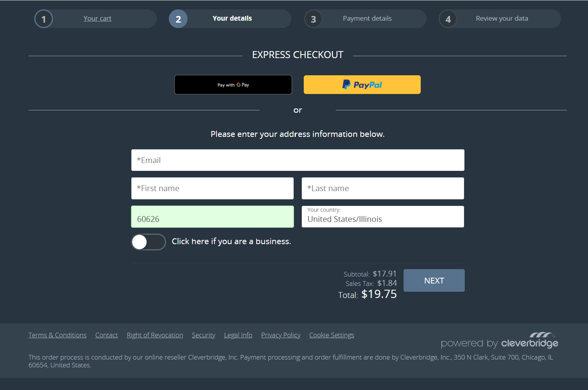Open the Security footer link
The image size is (588, 390).
coord(204,335)
